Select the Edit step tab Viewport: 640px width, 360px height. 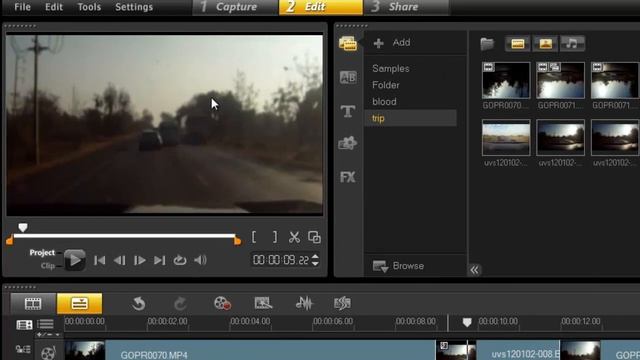pos(321,7)
